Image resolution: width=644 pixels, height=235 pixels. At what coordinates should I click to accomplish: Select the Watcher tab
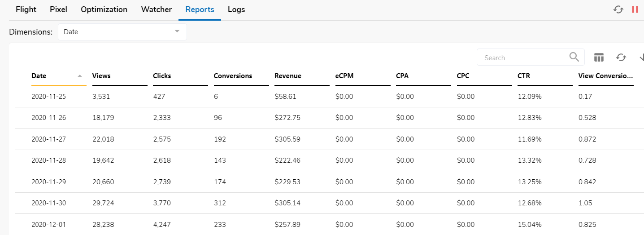[x=156, y=9]
